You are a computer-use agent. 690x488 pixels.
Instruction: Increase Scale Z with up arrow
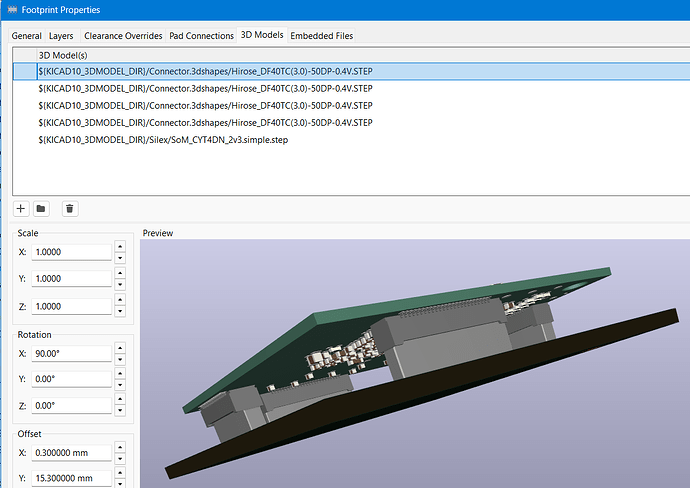click(x=120, y=300)
